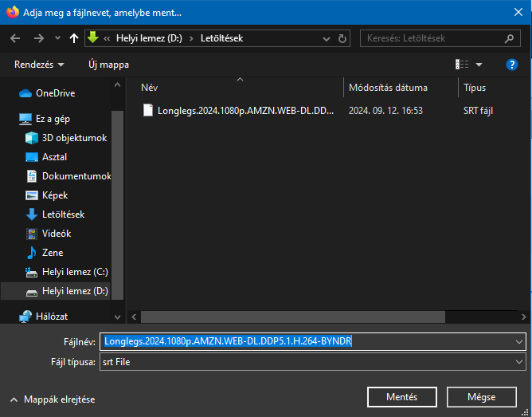Screen dimensions: 532x417
Task: Save the file with Mentés
Action: pos(401,396)
